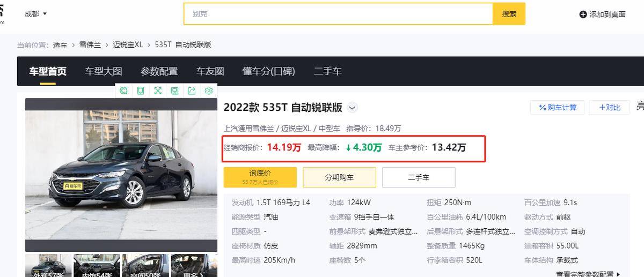The width and height of the screenshot is (644, 277).
Task: Click the 雪佛兰 breadcrumb link
Action: tap(90, 45)
